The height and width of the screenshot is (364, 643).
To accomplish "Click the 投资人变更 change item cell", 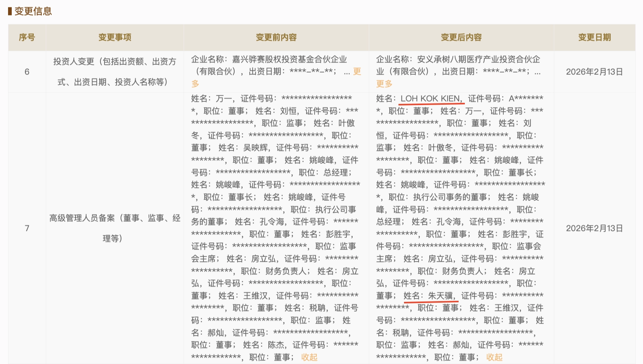I will pyautogui.click(x=114, y=72).
